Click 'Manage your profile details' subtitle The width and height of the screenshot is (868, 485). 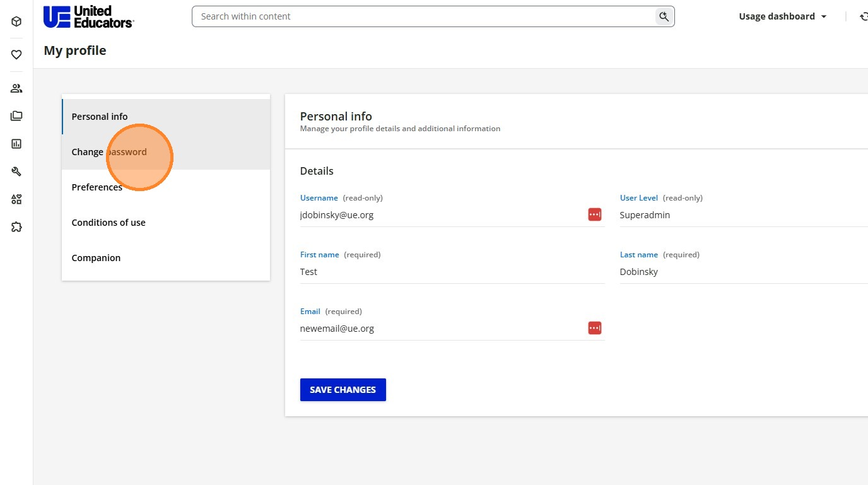[x=400, y=129]
